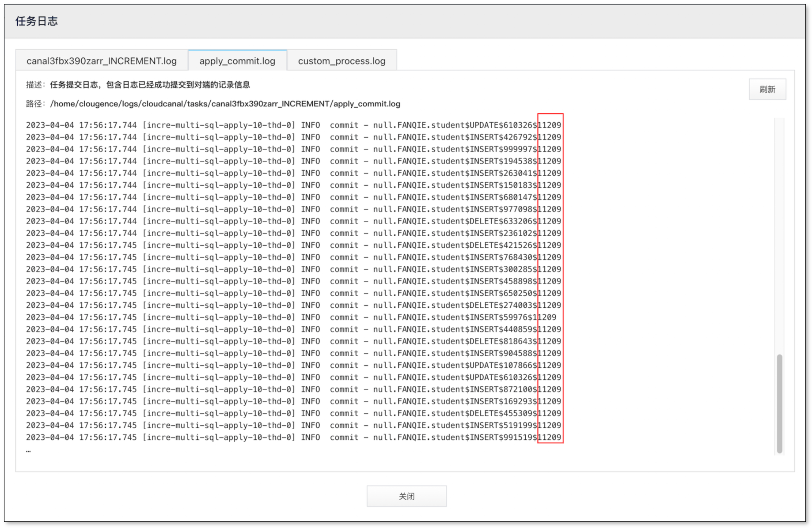
Task: Open the custom_process.log tab
Action: 342,60
